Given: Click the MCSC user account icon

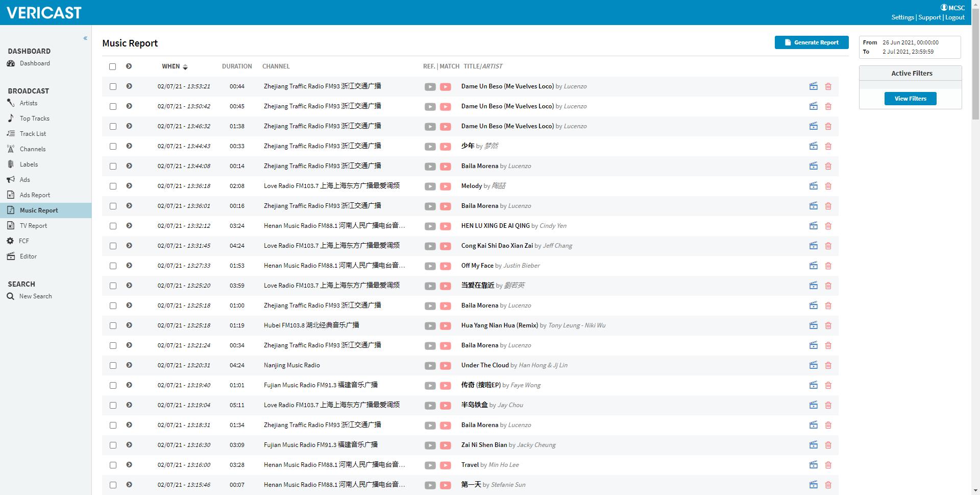Looking at the screenshot, I should (x=944, y=8).
